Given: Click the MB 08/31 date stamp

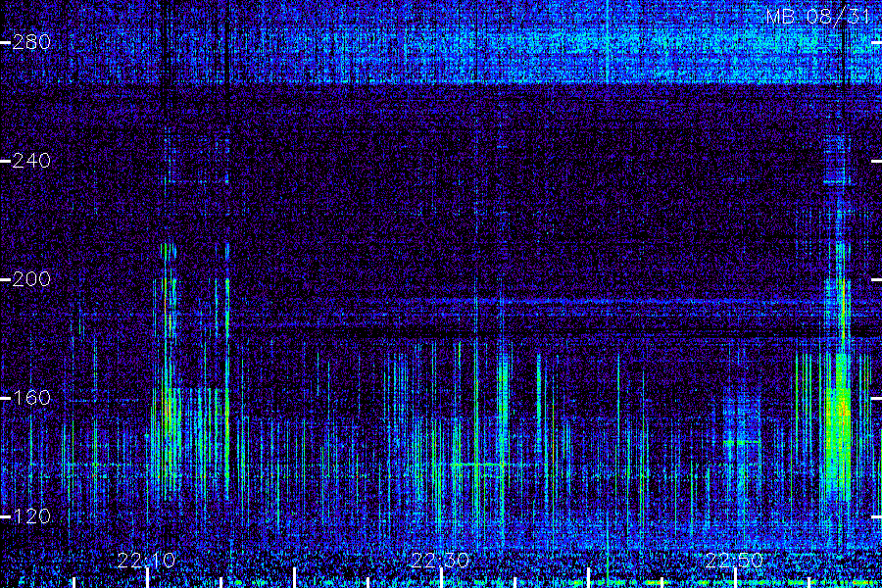Looking at the screenshot, I should click(x=818, y=17).
